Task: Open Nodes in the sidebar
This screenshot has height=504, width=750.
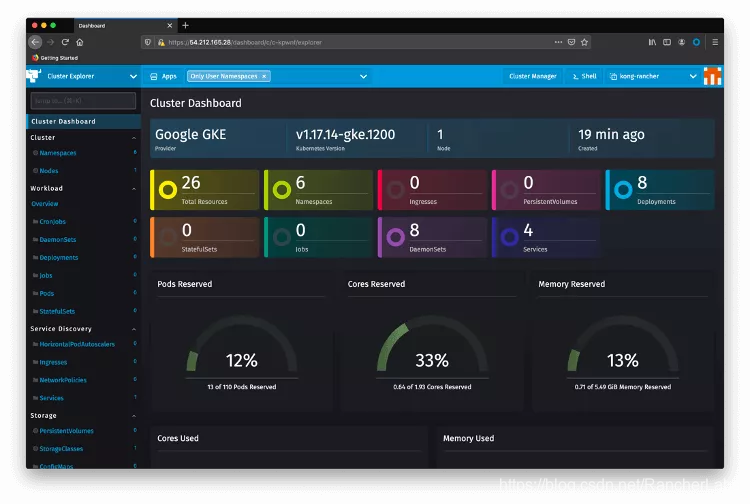Action: click(x=49, y=171)
